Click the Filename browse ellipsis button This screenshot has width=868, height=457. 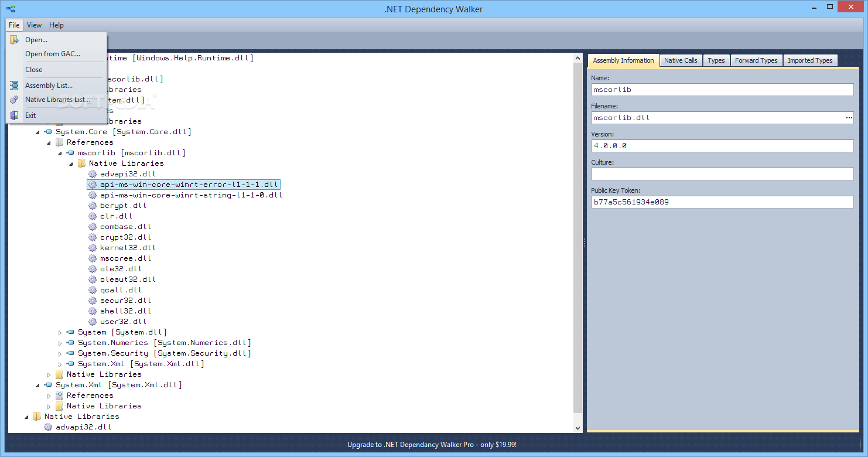tap(849, 118)
